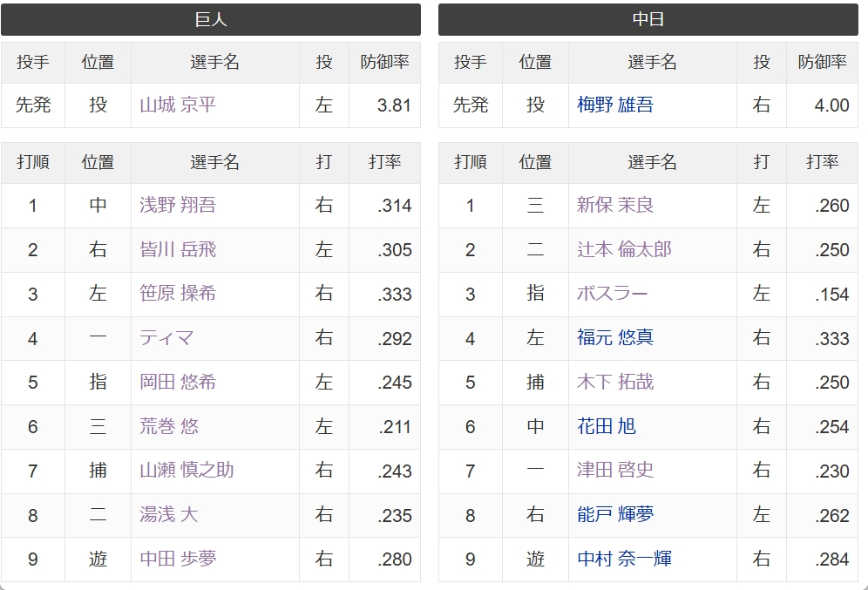Select the 皆川 岳飛 player name
This screenshot has height=590, width=868.
click(178, 249)
